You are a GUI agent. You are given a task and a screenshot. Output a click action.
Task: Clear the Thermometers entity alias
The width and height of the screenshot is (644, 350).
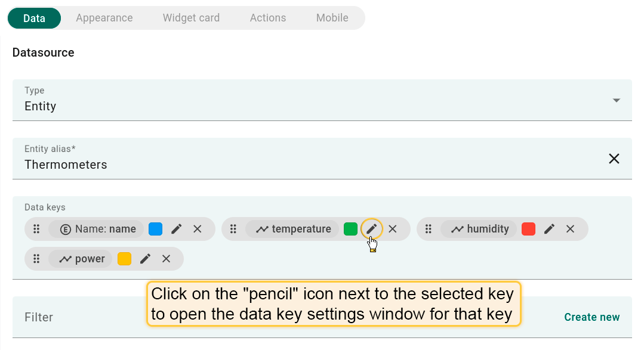(x=614, y=159)
